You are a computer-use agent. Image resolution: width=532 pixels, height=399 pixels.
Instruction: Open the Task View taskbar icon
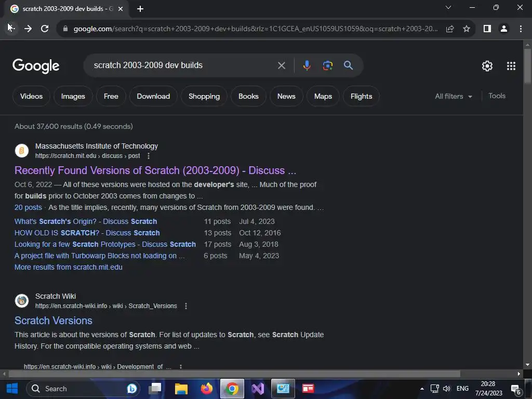tap(155, 389)
